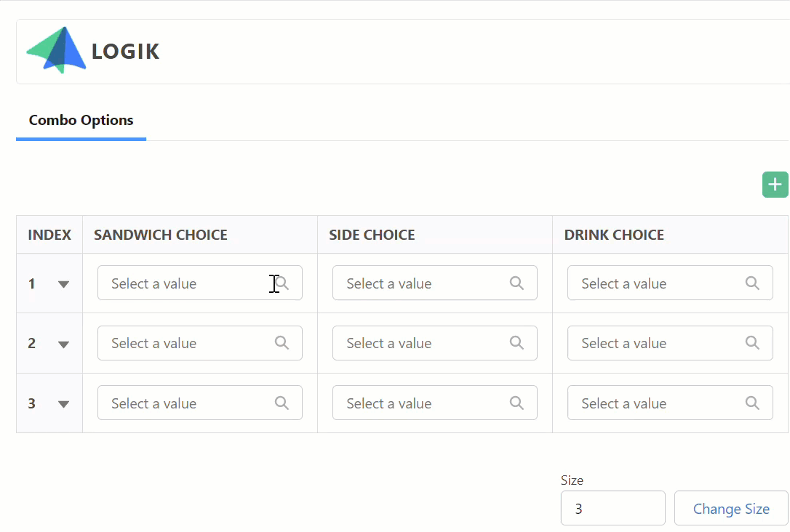The width and height of the screenshot is (790, 532).
Task: Open row 2 Sandwich Choice value field
Action: click(x=200, y=343)
